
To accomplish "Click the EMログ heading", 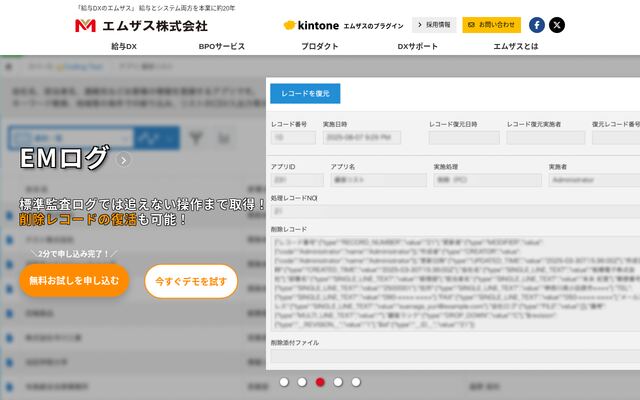I will (64, 158).
